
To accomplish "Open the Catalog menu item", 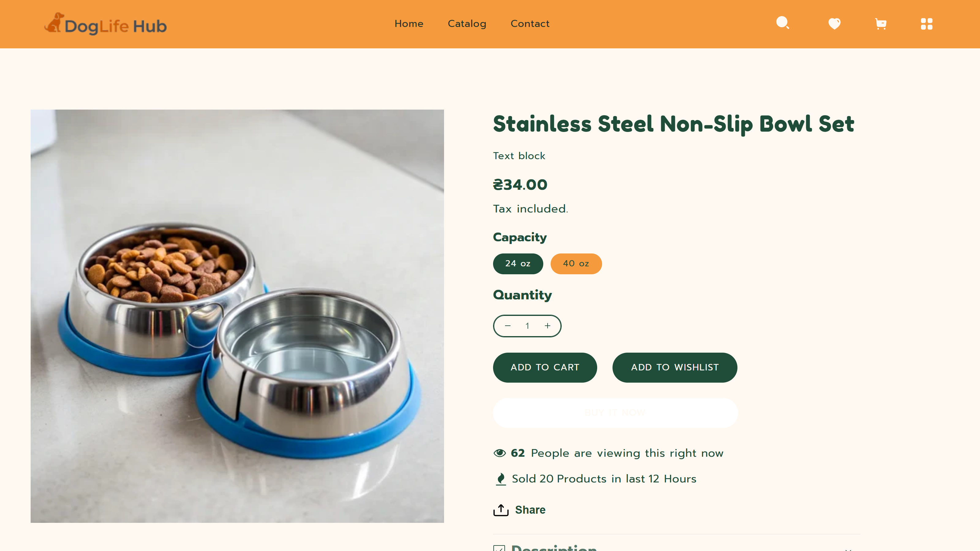I will 467,24.
